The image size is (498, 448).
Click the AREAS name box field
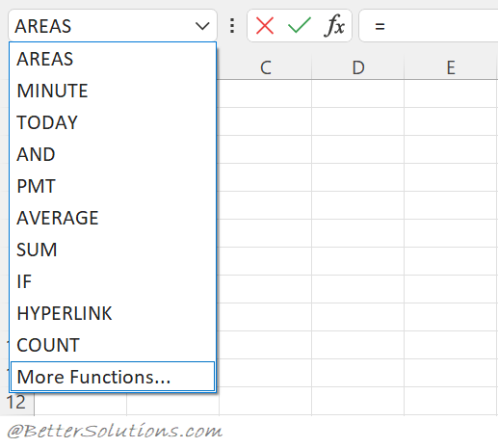113,26
